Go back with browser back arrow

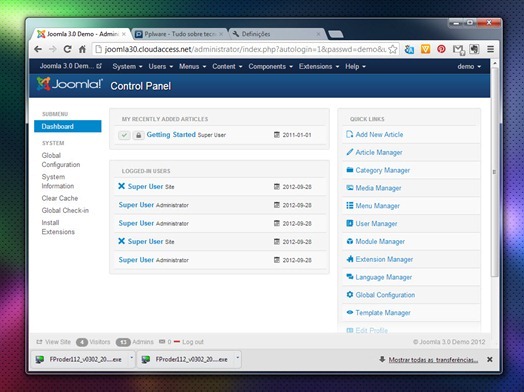click(x=38, y=49)
